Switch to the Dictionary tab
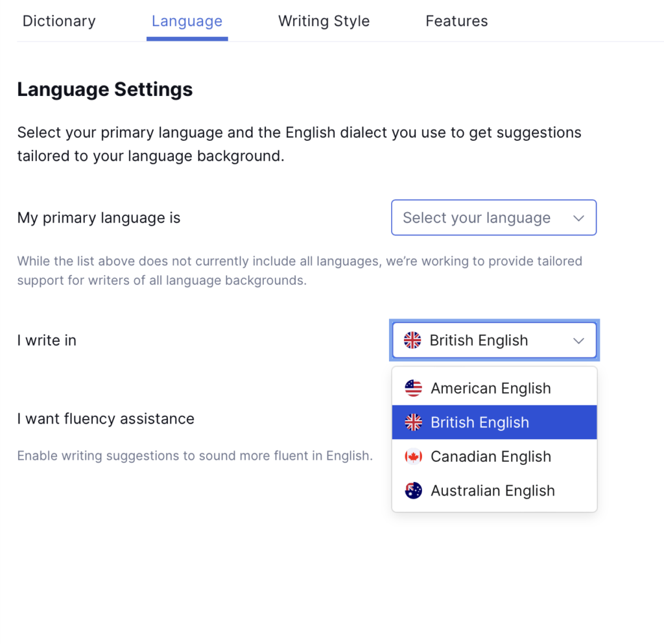664x644 pixels. 58,21
